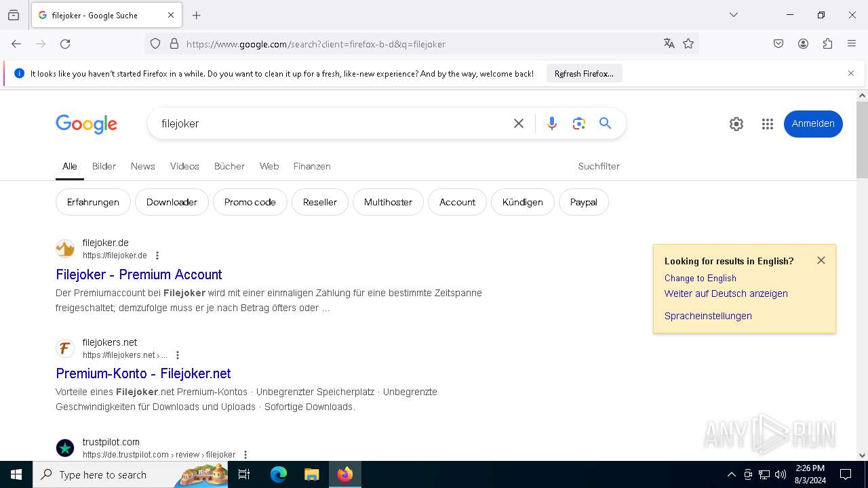Open more options for trustpilot.com result
Viewport: 868px width, 488px height.
coord(245,455)
